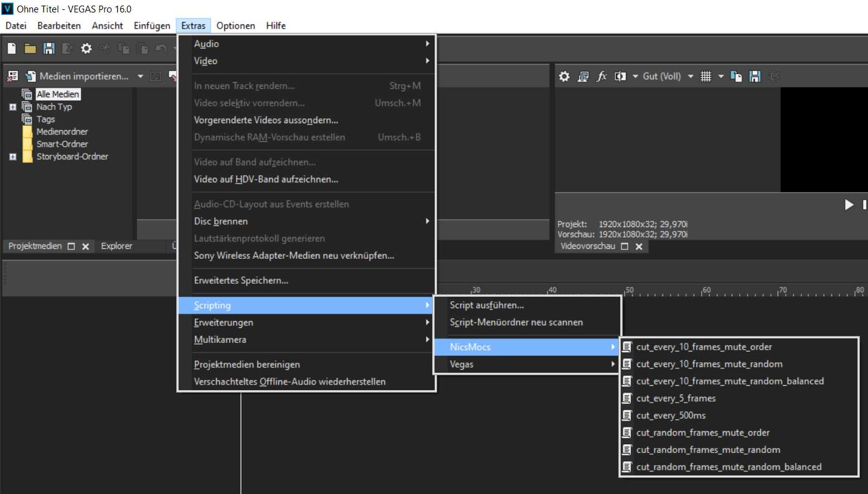The height and width of the screenshot is (494, 868).
Task: Open the Hilfe menu
Action: tap(276, 26)
